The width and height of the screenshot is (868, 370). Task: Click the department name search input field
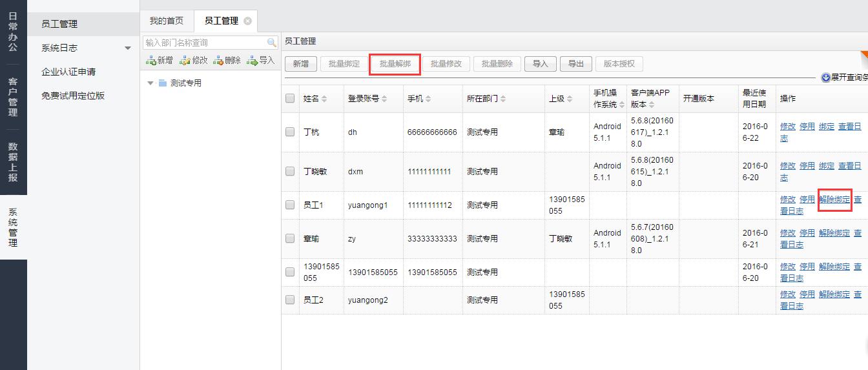point(203,43)
